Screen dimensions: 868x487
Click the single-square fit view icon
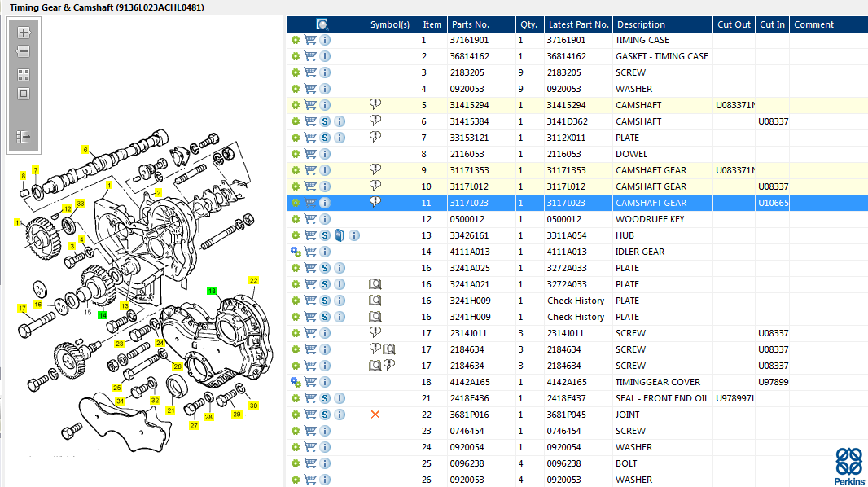click(24, 94)
